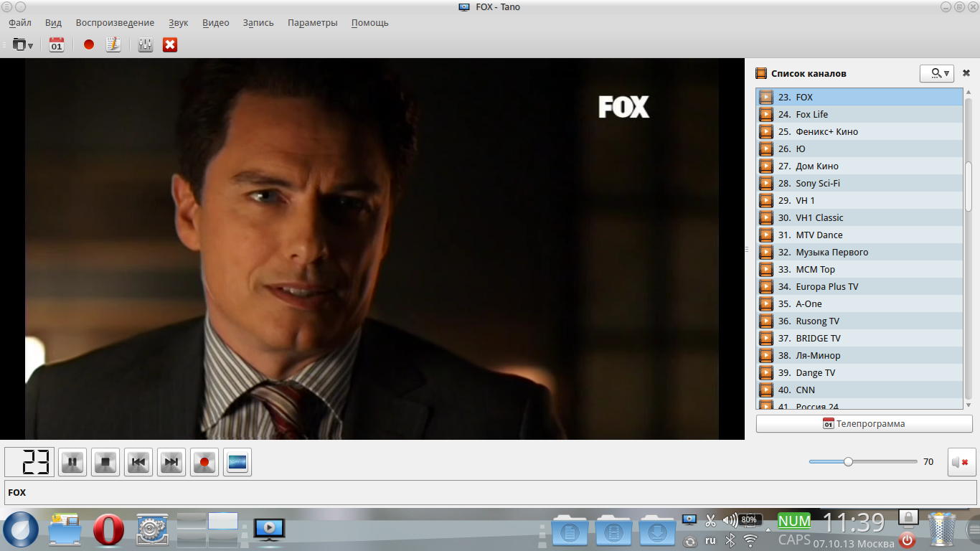
Task: Open the playlist dropdown in the toolbar
Action: (x=23, y=45)
